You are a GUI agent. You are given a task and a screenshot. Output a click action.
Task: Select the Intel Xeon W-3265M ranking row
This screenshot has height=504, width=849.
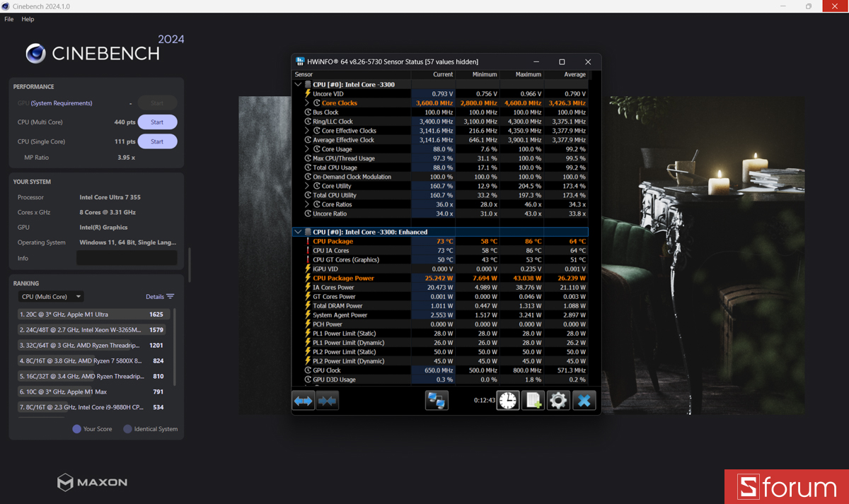pyautogui.click(x=94, y=329)
